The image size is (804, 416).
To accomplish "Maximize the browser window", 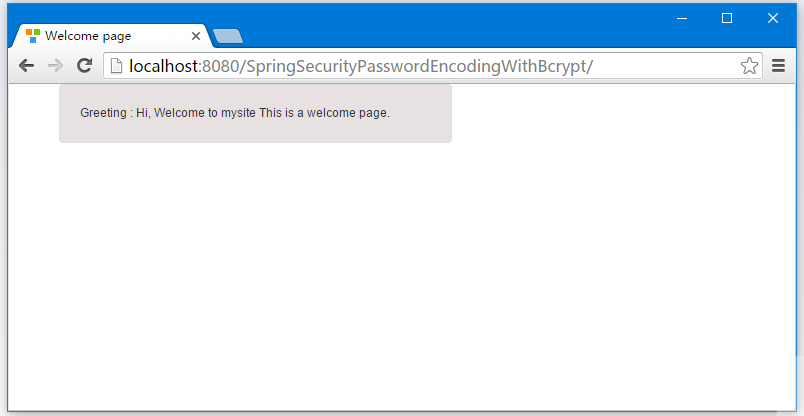I will coord(727,18).
